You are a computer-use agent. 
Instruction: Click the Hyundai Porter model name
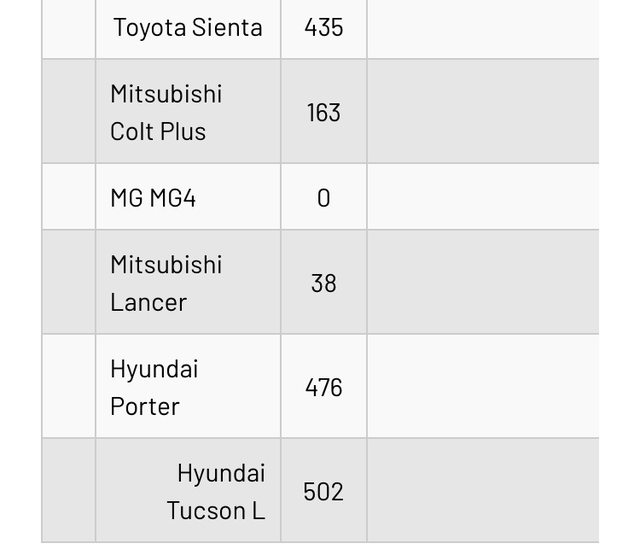154,387
